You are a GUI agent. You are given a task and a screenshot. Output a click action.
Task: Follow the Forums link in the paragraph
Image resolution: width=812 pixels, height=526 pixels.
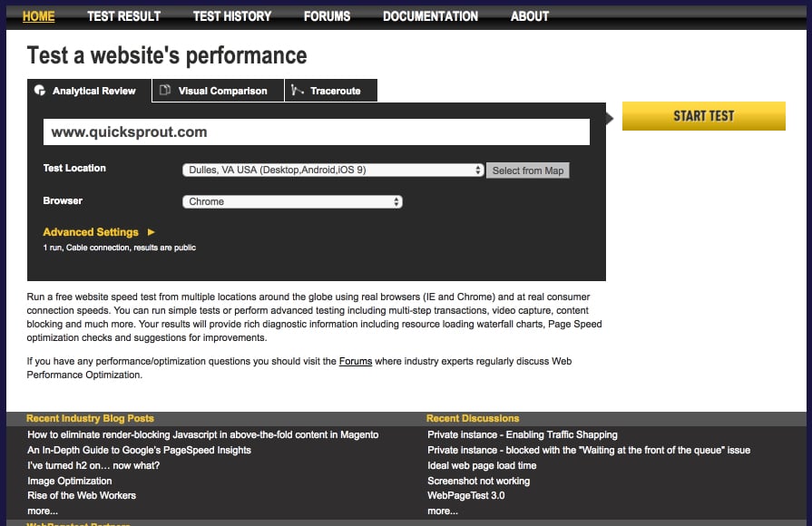[356, 361]
